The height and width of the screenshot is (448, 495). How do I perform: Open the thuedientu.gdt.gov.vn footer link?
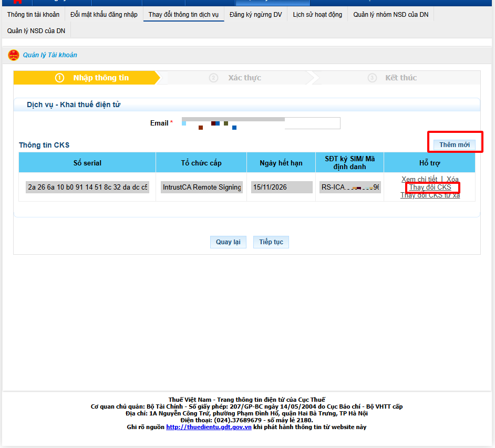point(209,427)
